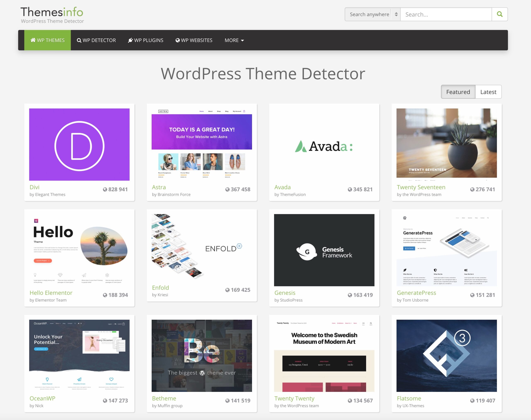Image resolution: width=531 pixels, height=420 pixels.
Task: Open the Genesis Framework thumbnail
Action: [x=324, y=250]
